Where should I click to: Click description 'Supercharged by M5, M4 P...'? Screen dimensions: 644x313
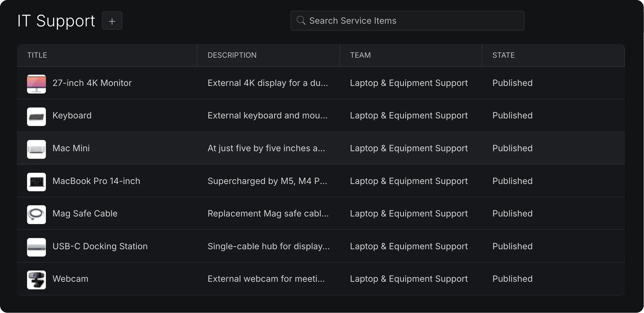267,181
